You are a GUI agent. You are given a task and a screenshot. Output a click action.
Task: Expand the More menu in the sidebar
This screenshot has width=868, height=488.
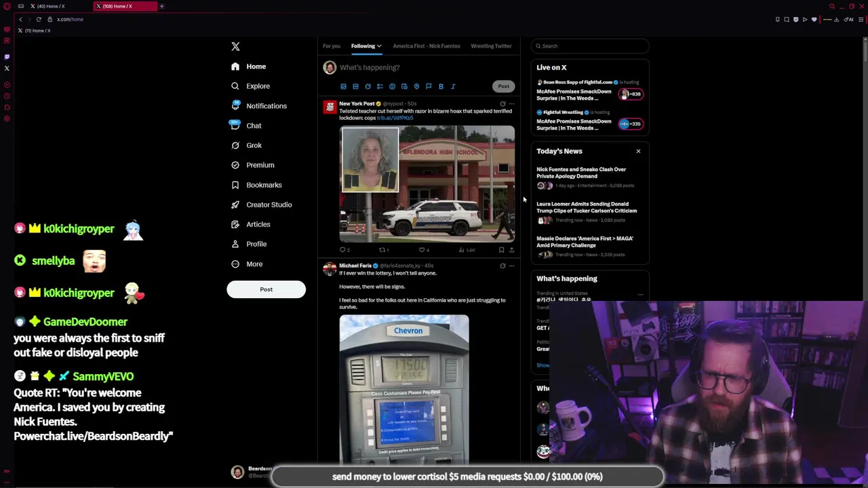[247, 264]
